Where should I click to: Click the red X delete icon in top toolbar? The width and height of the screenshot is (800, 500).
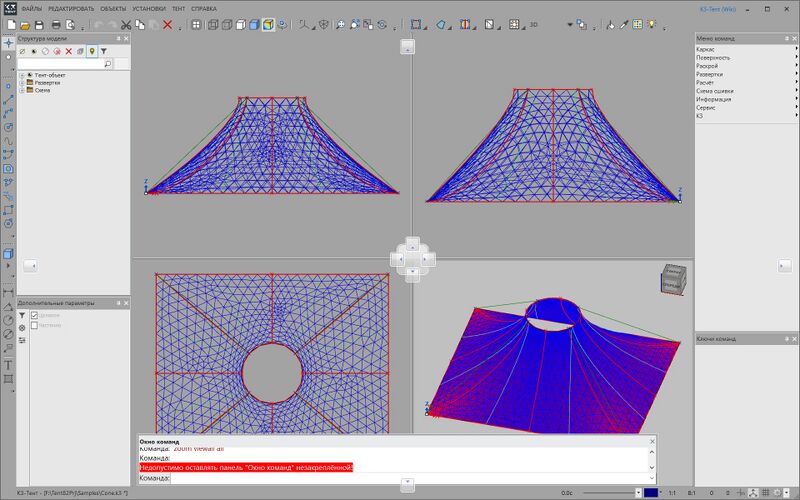tap(167, 24)
